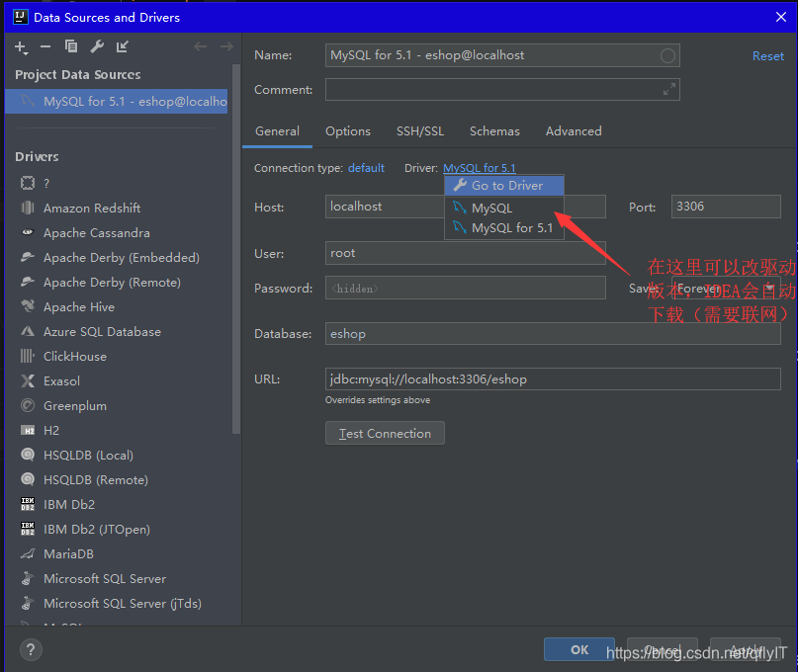This screenshot has height=672, width=798.
Task: Close the Data Sources and Drivers dialog
Action: click(x=781, y=17)
